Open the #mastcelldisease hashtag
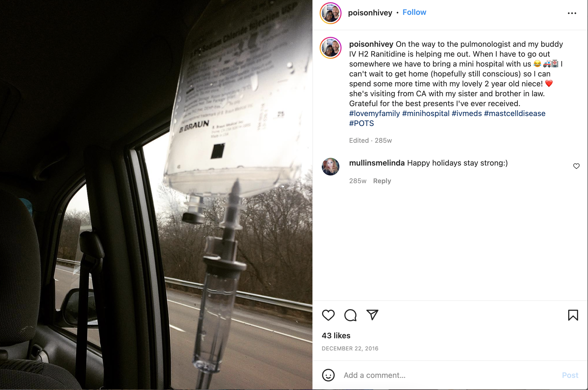This screenshot has width=588, height=390. point(515,113)
